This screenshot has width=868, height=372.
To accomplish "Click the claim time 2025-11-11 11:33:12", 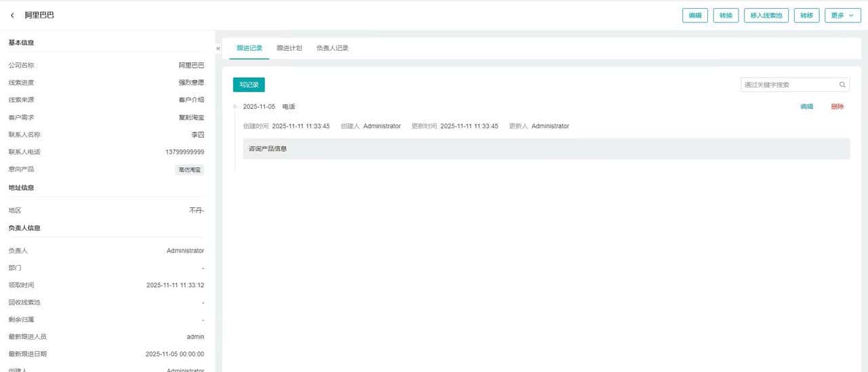I will tap(175, 285).
